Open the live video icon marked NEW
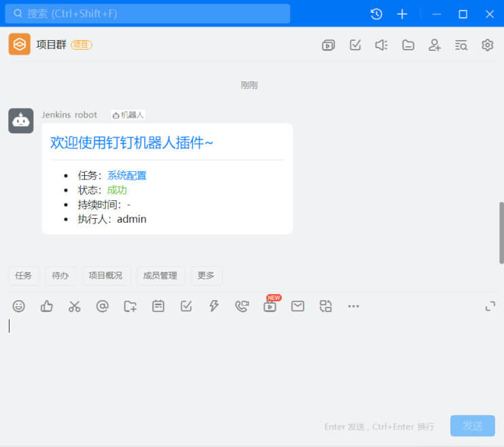The image size is (504, 447). pos(270,305)
